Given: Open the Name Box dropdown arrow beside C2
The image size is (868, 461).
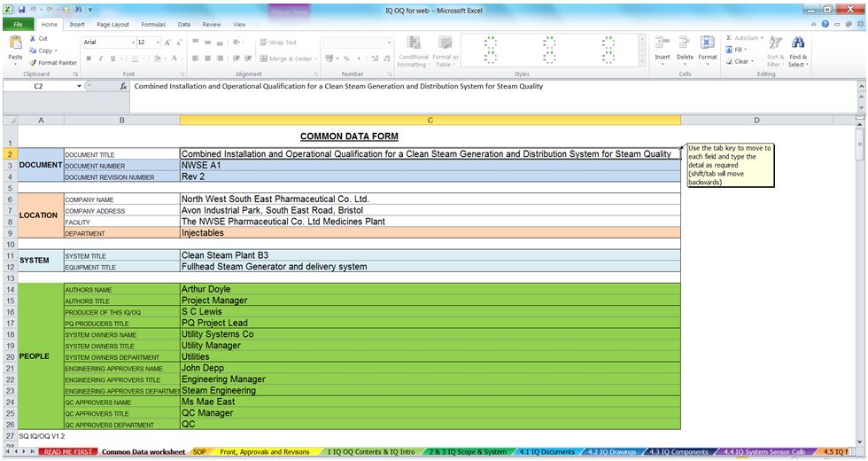Looking at the screenshot, I should [79, 87].
